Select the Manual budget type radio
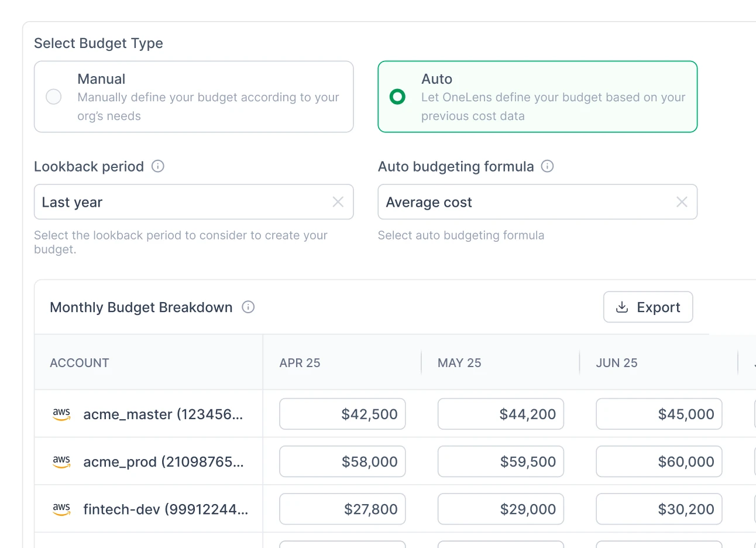756x548 pixels. (54, 97)
